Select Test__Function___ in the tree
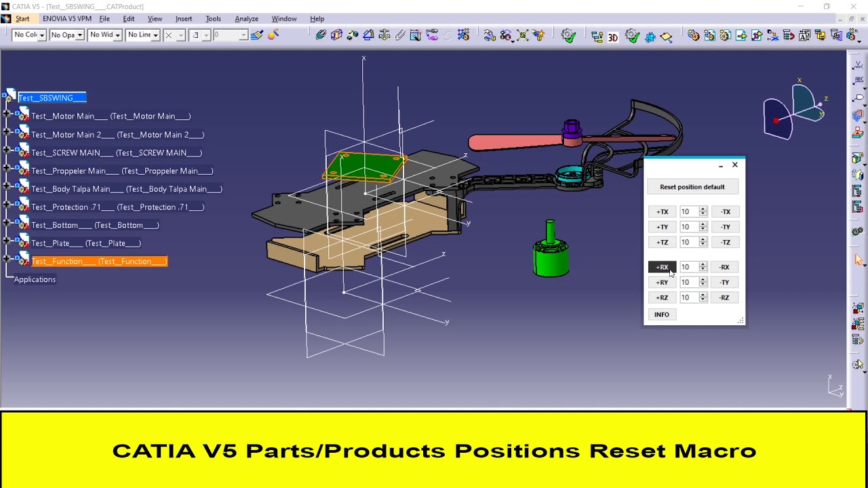 click(99, 262)
